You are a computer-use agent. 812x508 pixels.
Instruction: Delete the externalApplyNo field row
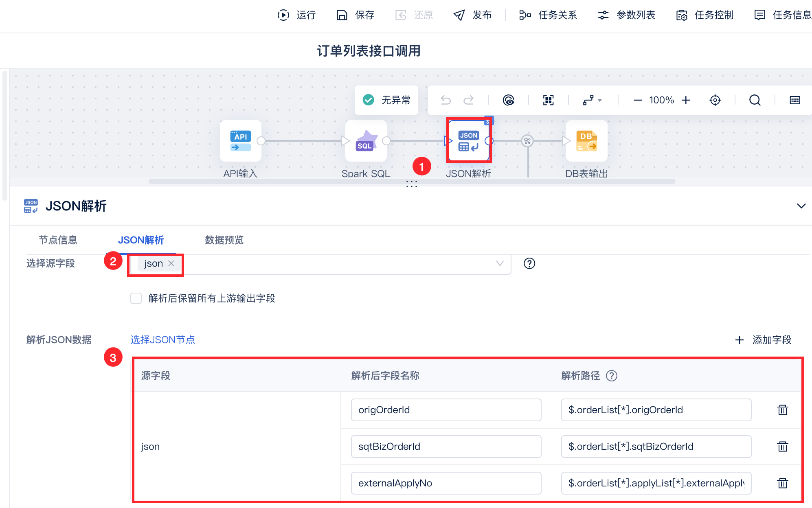tap(782, 483)
